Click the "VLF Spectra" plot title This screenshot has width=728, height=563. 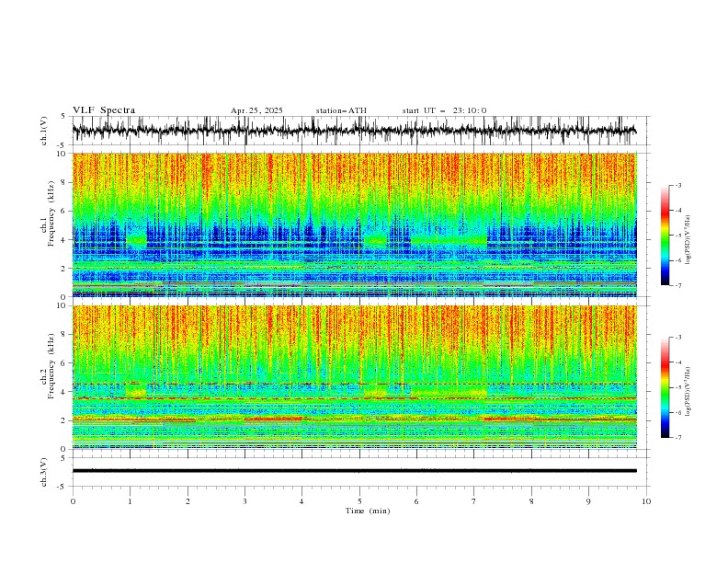(104, 110)
